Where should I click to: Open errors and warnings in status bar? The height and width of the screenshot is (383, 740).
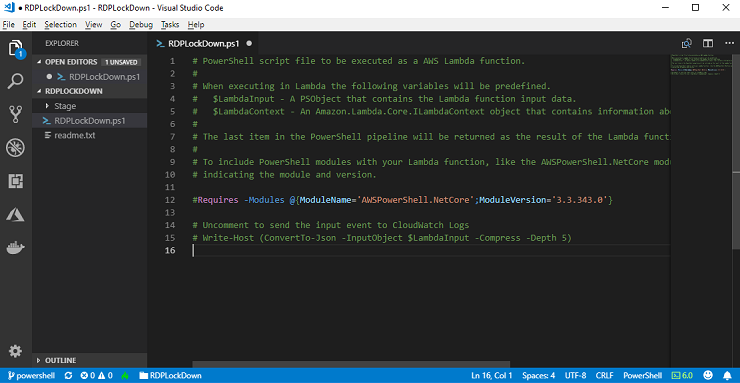96,375
